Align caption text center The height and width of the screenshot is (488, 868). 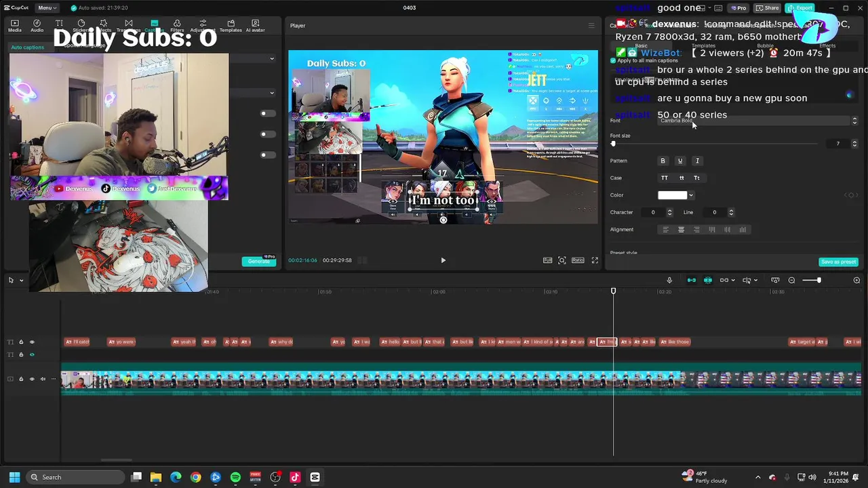tap(682, 230)
